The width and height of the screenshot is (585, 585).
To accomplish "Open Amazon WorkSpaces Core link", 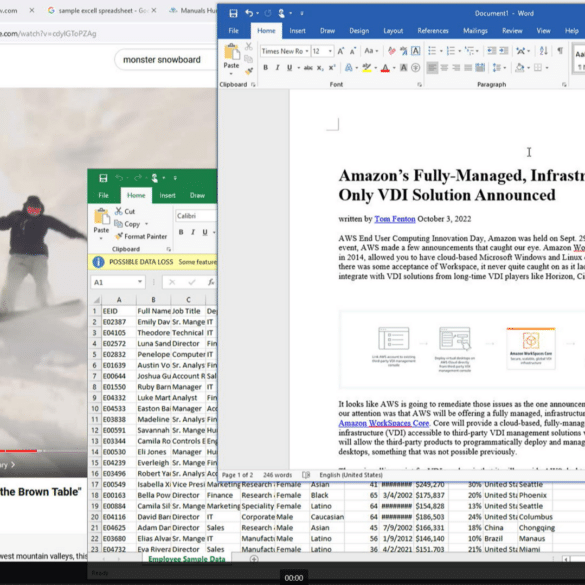I will point(384,423).
